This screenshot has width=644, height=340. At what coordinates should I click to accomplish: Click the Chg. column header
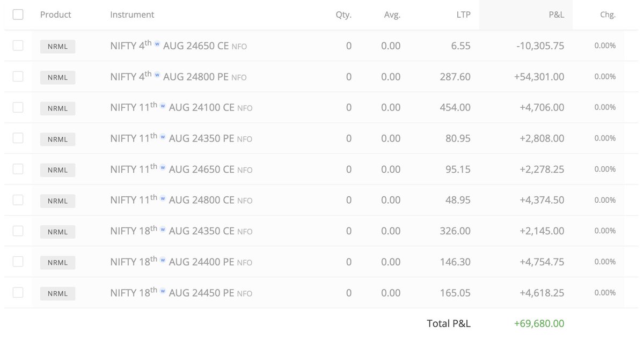[608, 15]
